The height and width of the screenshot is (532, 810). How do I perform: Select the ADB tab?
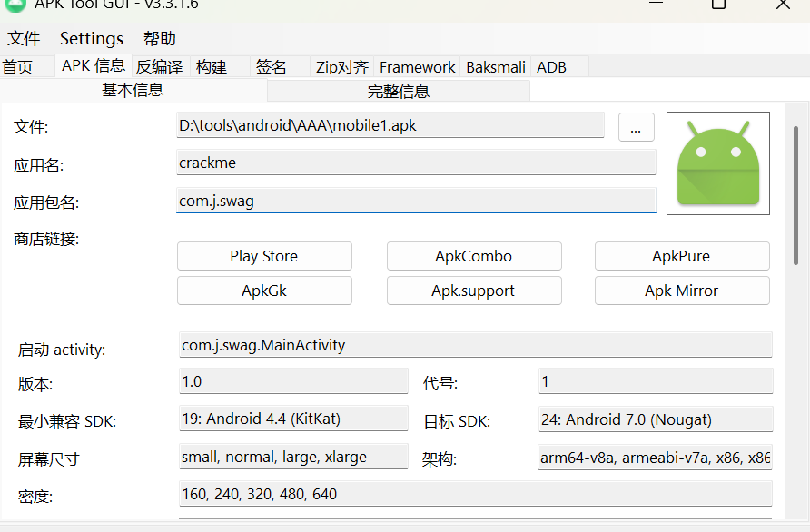pyautogui.click(x=551, y=67)
